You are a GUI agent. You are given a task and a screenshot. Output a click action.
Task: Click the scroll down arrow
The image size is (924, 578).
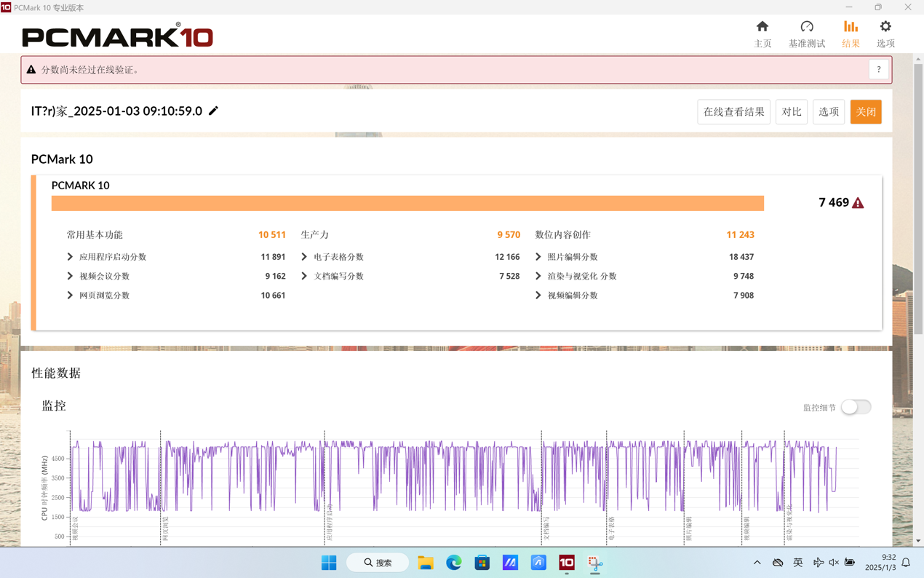coord(918,541)
